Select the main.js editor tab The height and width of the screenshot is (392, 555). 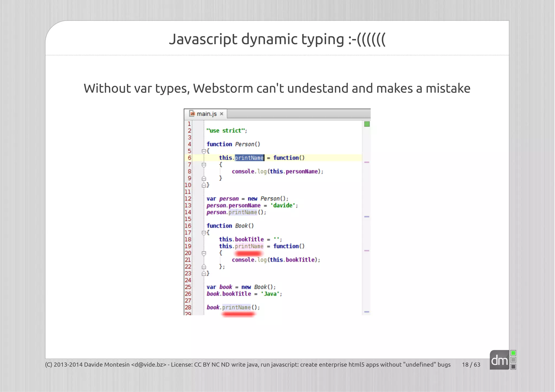[206, 114]
